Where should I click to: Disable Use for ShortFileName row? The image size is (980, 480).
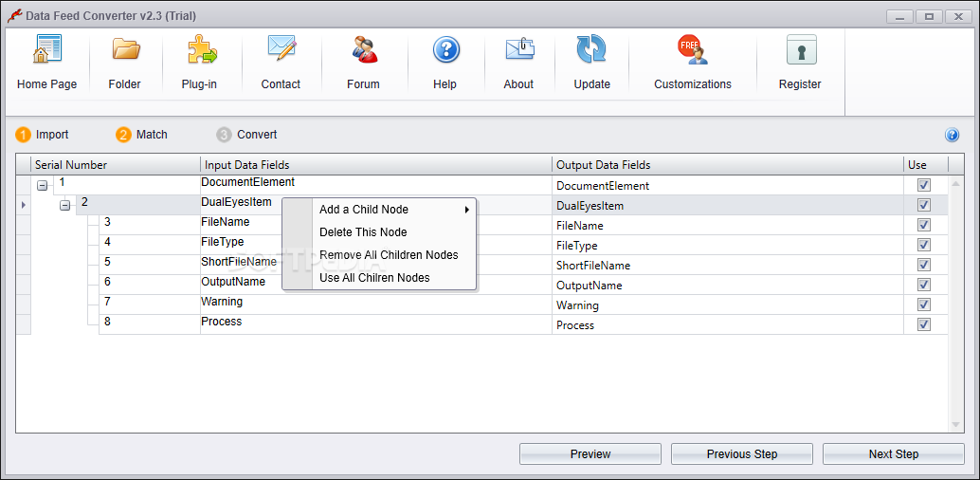tap(924, 265)
